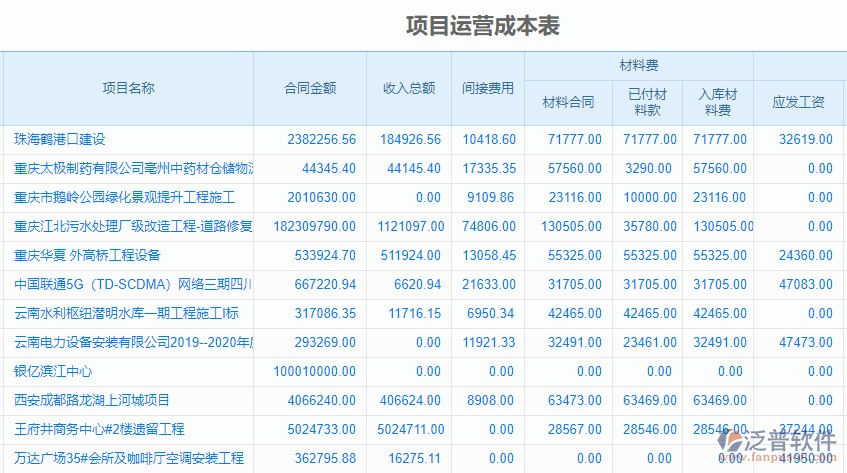The image size is (847, 473).
Task: Open the 珠海鹤港口建设 project link
Action: click(x=59, y=139)
